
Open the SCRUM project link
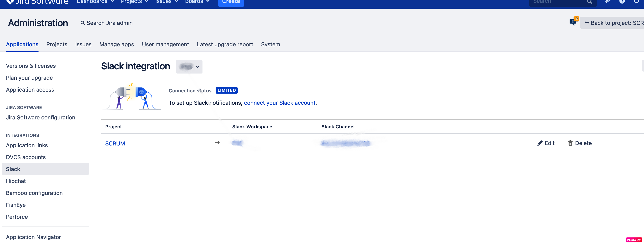point(115,143)
